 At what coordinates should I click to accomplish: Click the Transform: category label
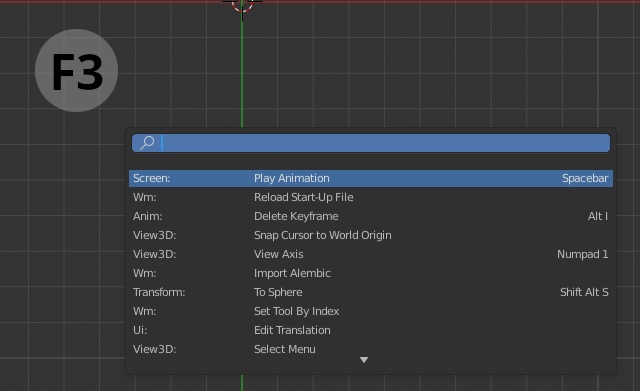[x=159, y=292]
